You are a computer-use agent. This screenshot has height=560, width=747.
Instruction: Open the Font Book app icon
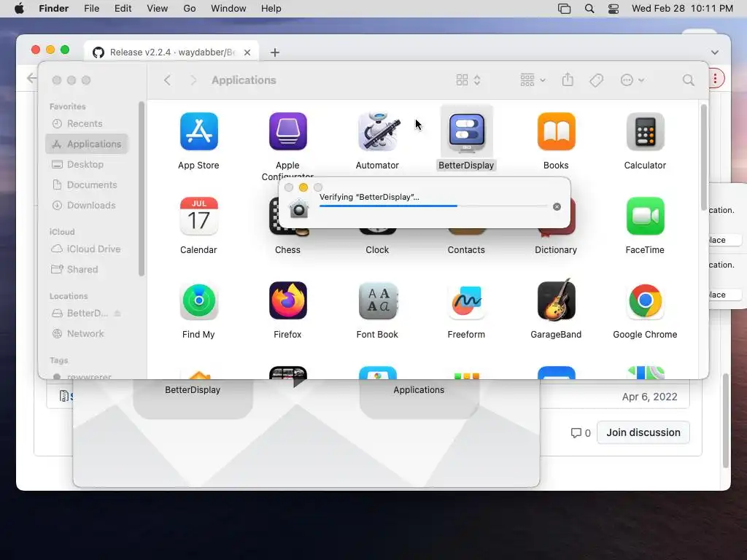pyautogui.click(x=377, y=301)
